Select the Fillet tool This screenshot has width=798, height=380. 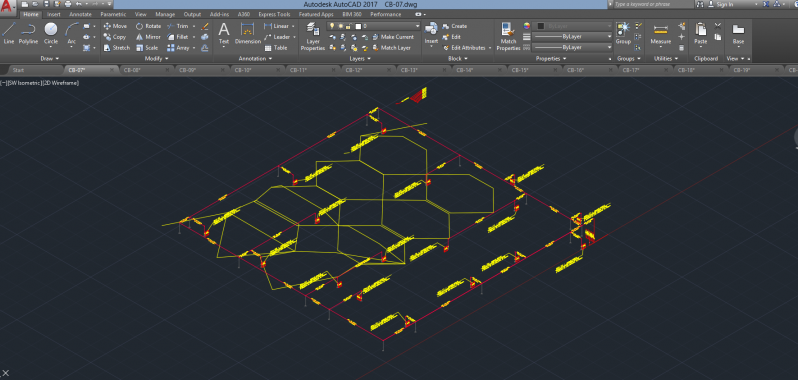(x=178, y=37)
